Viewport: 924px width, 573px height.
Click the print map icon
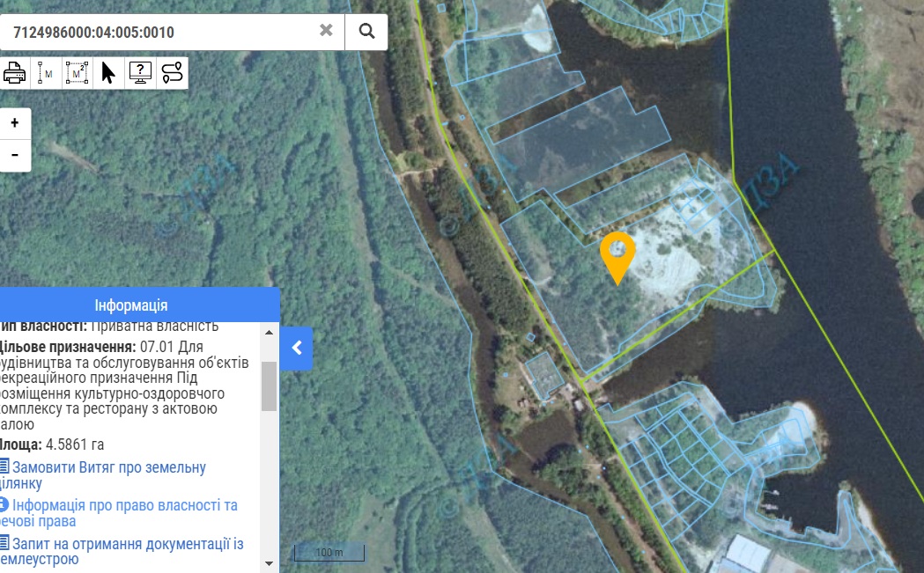(x=15, y=73)
